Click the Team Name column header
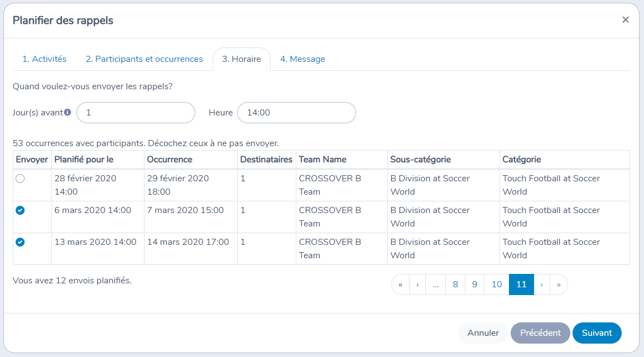644x357 pixels. pos(342,160)
